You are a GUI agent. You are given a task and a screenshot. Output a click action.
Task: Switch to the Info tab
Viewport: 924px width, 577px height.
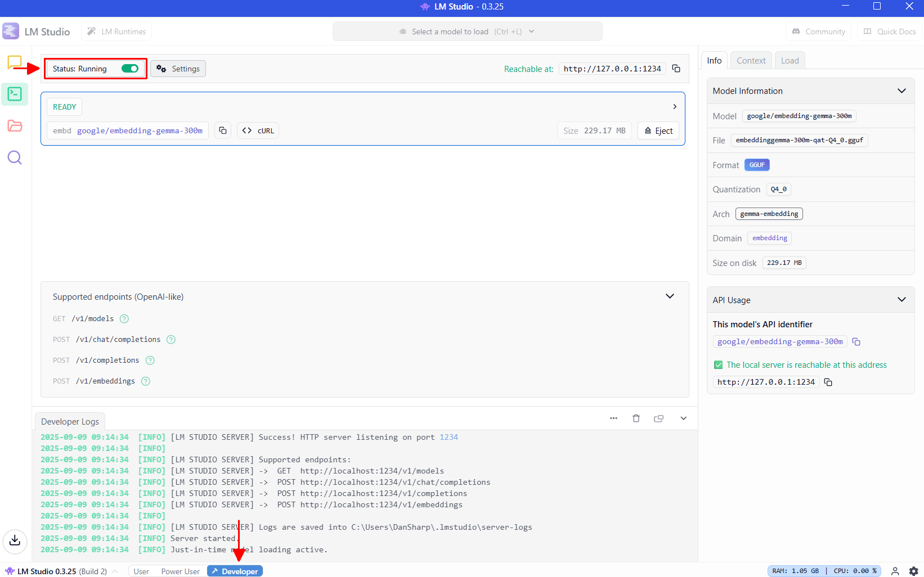714,61
